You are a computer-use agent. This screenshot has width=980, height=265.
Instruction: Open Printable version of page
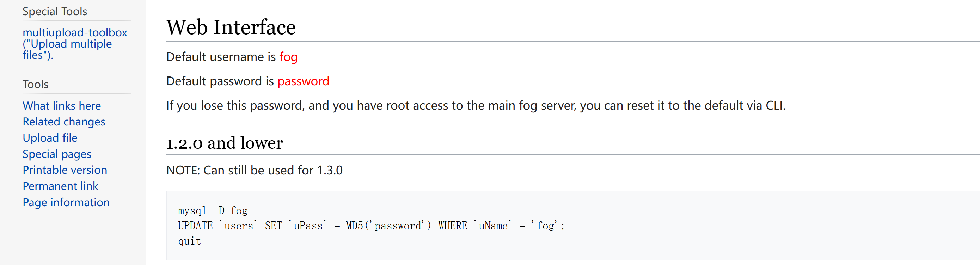click(65, 170)
